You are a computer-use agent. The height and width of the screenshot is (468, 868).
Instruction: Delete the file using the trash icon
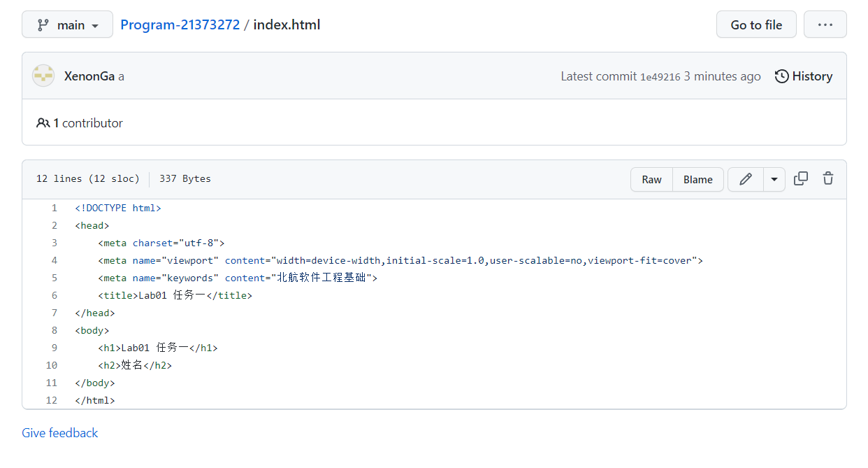coord(828,178)
